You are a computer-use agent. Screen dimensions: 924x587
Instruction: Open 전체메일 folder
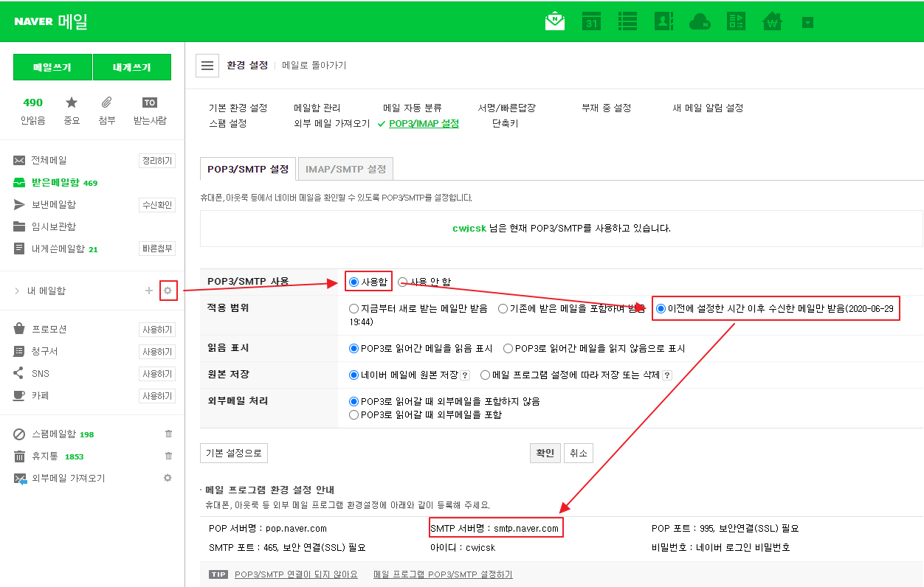[49, 160]
